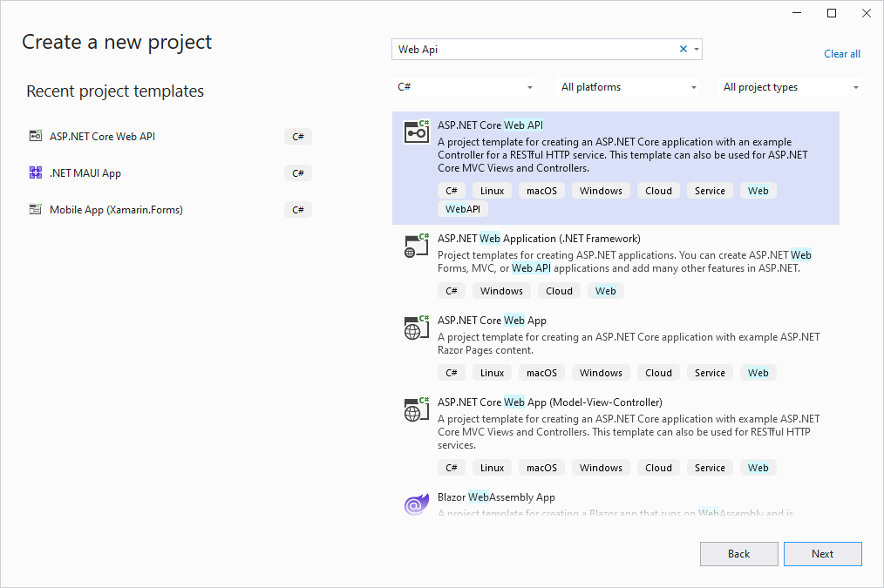Go Back to the previous step
884x588 pixels.
click(x=738, y=554)
